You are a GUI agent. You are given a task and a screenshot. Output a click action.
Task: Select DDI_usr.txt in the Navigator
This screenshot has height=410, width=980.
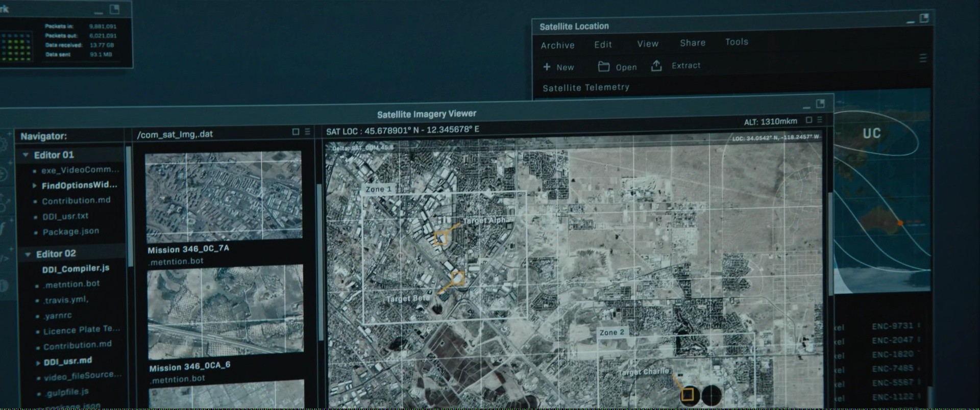(x=65, y=216)
